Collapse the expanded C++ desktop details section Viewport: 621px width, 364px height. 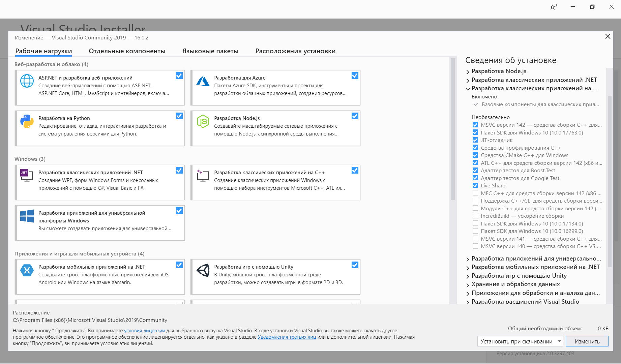[468, 89]
